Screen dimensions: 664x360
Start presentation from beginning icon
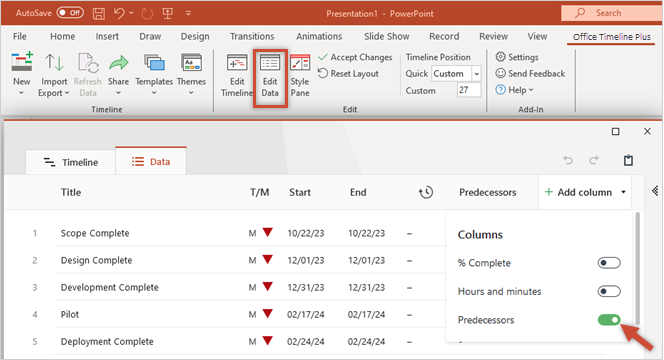[168, 14]
